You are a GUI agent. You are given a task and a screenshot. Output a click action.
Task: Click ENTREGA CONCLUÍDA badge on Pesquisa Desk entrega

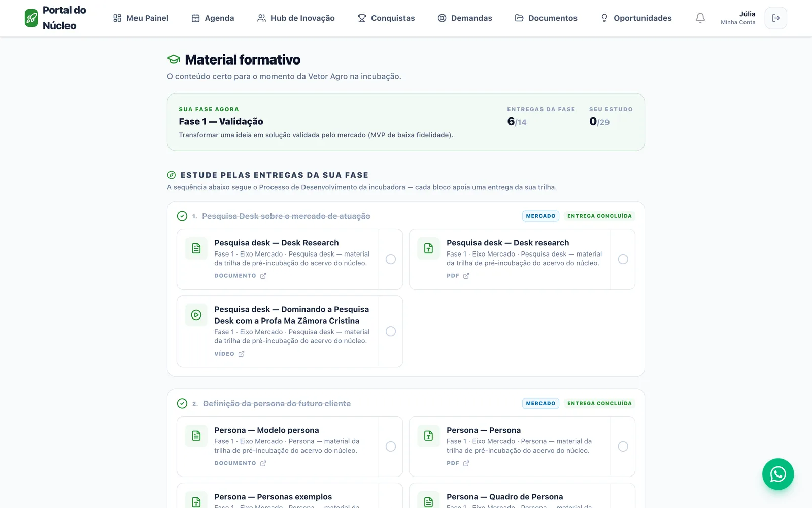(599, 216)
